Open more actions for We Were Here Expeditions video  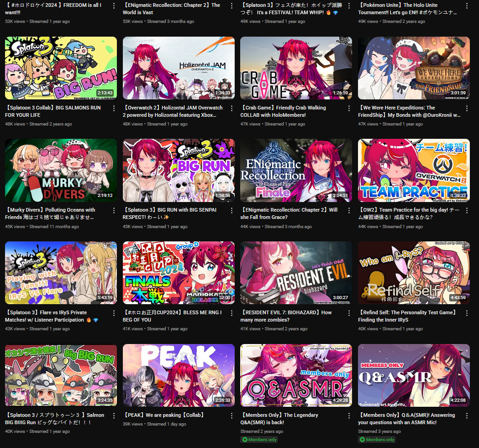(467, 108)
